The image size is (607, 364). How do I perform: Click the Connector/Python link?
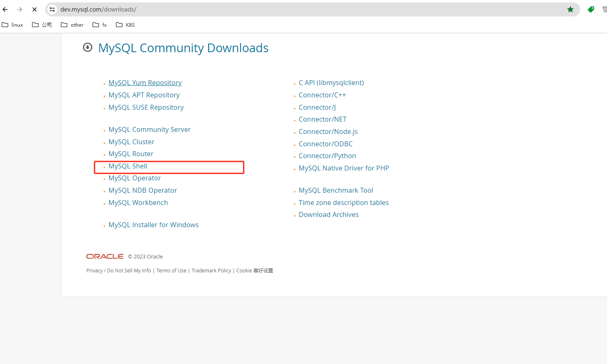[327, 156]
